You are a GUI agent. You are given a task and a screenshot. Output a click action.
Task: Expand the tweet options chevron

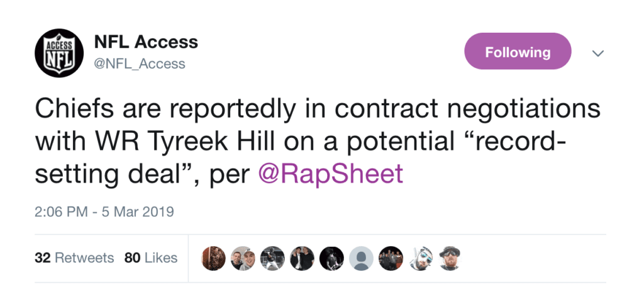click(598, 54)
